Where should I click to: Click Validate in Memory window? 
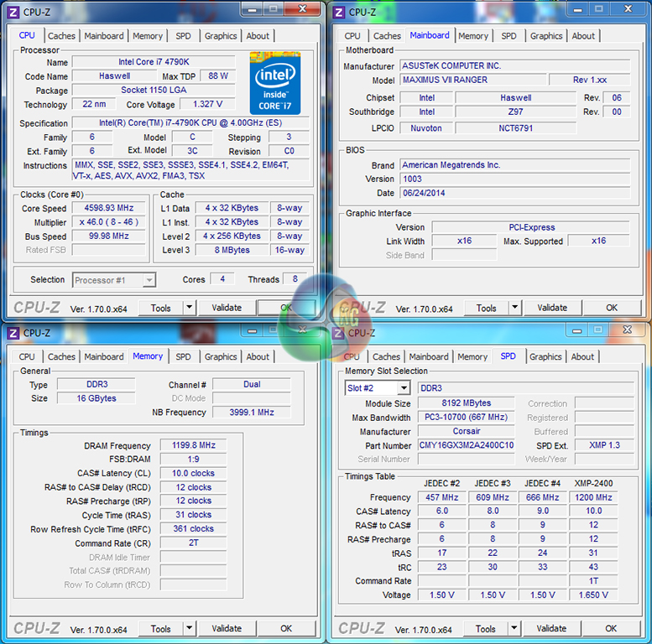[227, 629]
